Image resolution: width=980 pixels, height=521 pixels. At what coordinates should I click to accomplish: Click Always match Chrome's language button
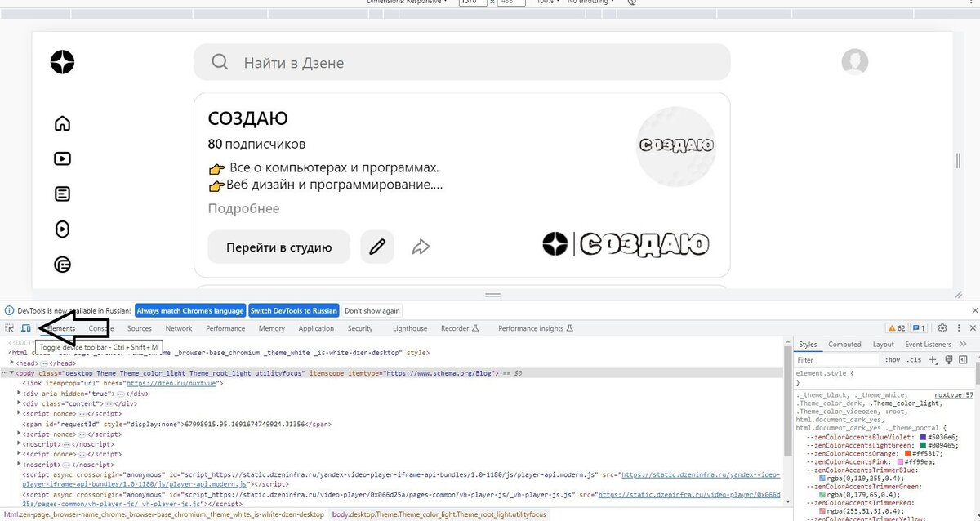[x=189, y=311]
